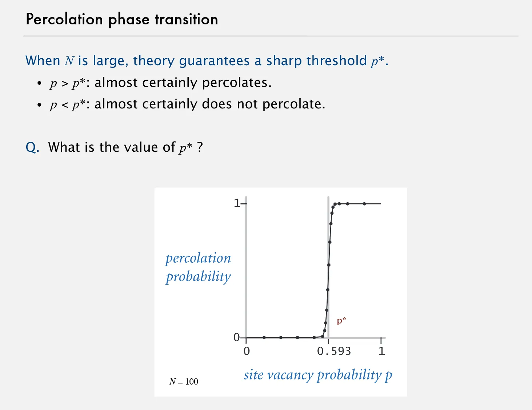Image resolution: width=532 pixels, height=410 pixels.
Task: Click bullet text almost certainly percolates
Action: (x=183, y=83)
